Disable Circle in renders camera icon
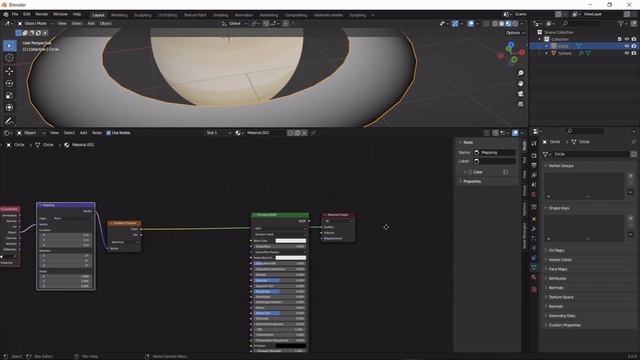 (633, 46)
